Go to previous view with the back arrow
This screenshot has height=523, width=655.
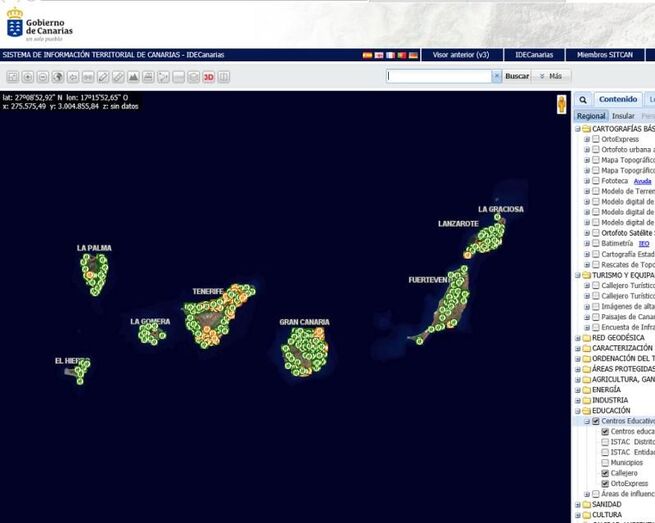(x=73, y=77)
